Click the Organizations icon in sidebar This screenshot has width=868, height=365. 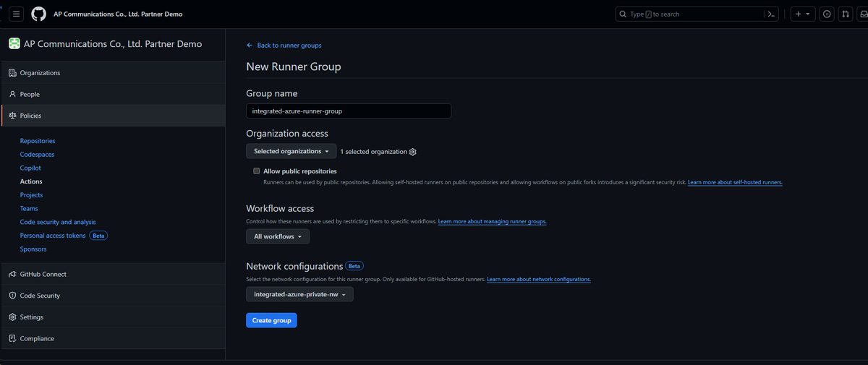[x=12, y=73]
